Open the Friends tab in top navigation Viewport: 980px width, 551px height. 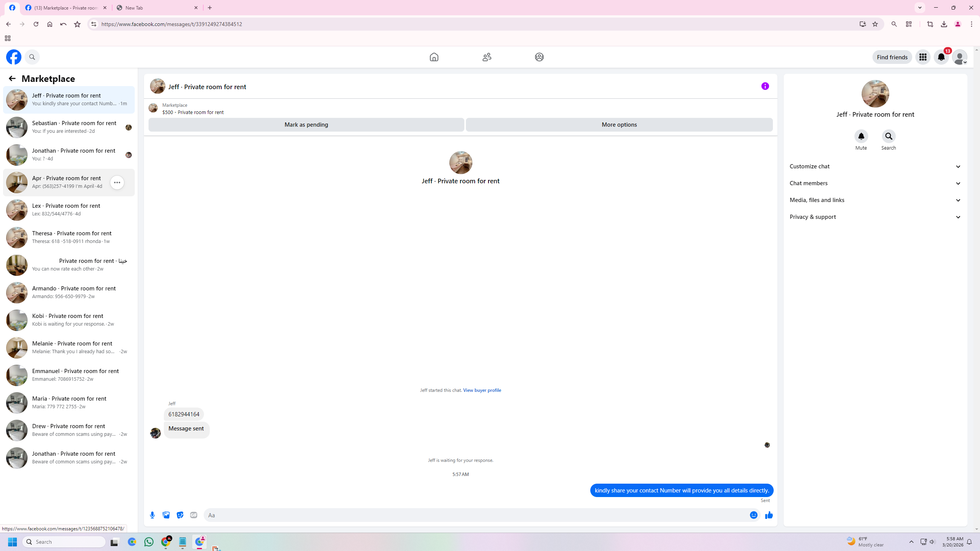coord(487,57)
